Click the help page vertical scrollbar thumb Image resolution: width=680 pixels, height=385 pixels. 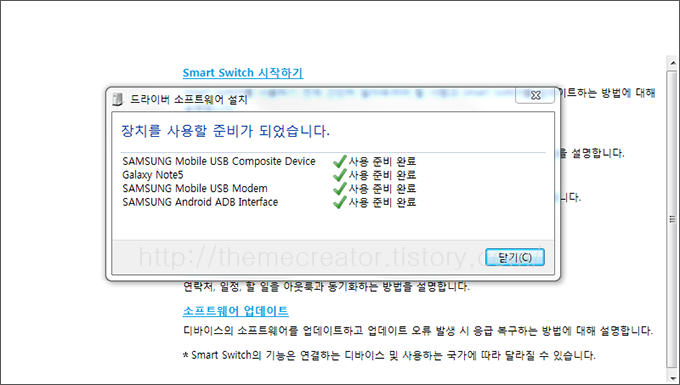(x=673, y=219)
